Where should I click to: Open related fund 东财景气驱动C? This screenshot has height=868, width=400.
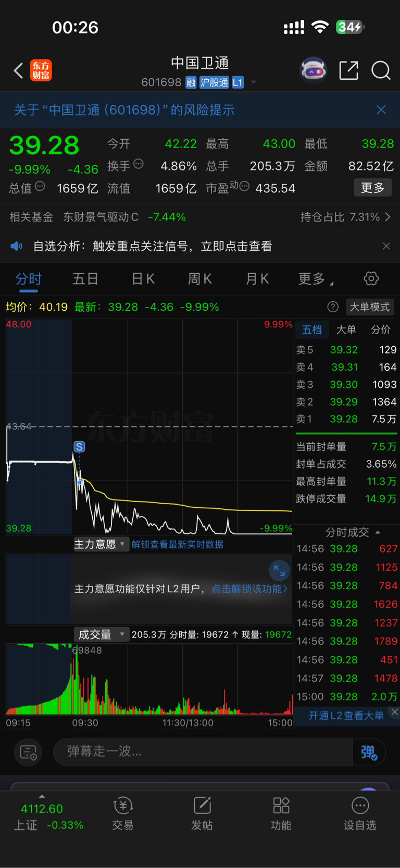click(x=101, y=217)
